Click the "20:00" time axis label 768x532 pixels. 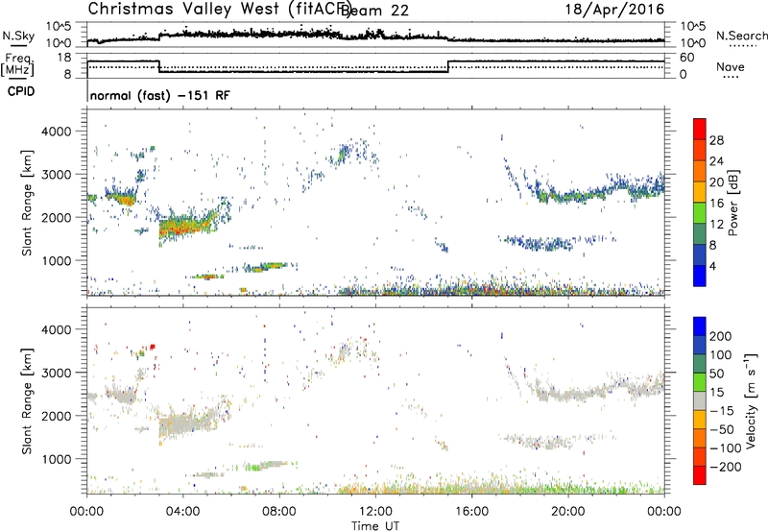(568, 512)
